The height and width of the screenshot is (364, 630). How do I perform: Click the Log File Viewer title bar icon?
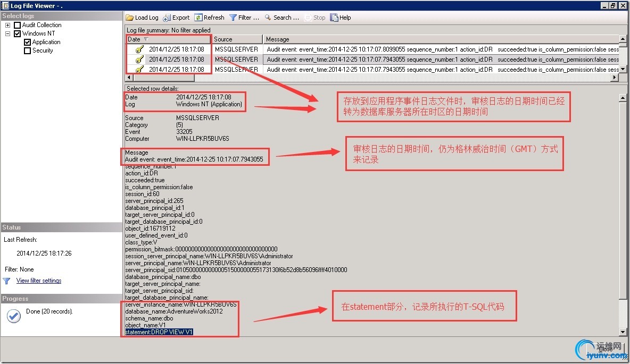point(5,6)
